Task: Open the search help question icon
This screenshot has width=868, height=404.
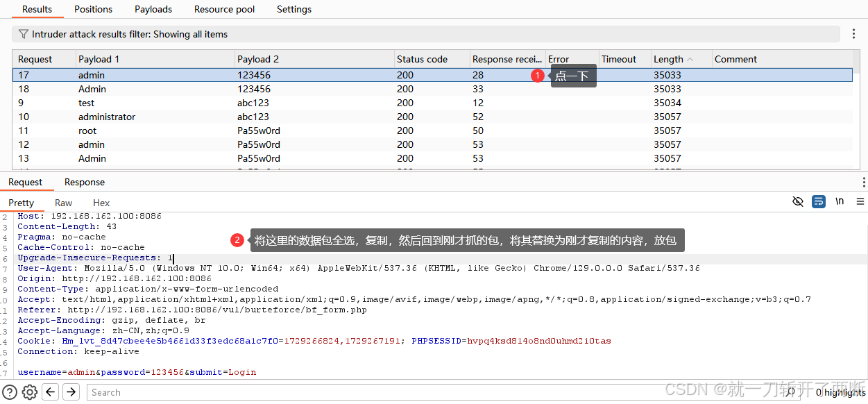Action: [x=10, y=392]
